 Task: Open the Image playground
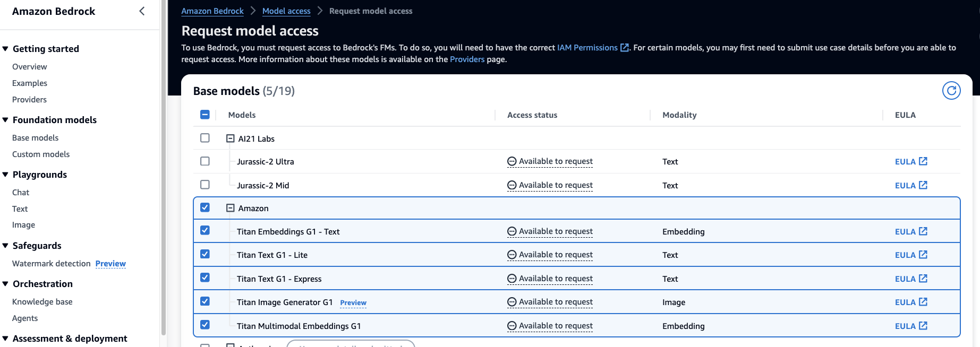[24, 225]
